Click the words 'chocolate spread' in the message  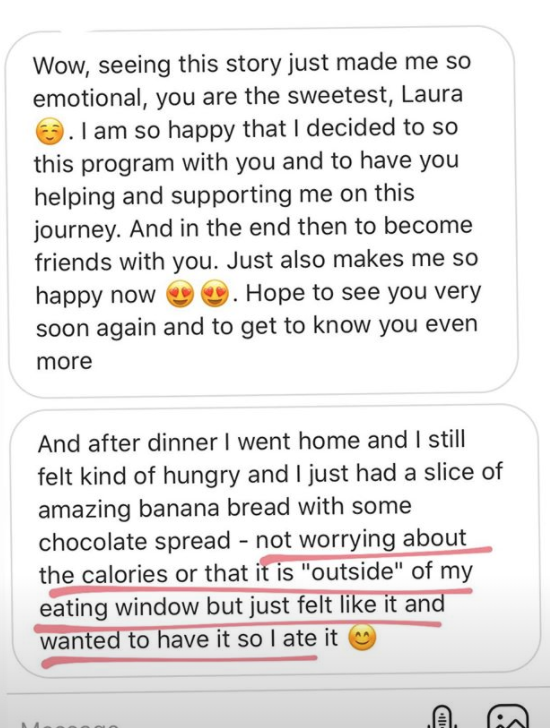[x=135, y=541]
